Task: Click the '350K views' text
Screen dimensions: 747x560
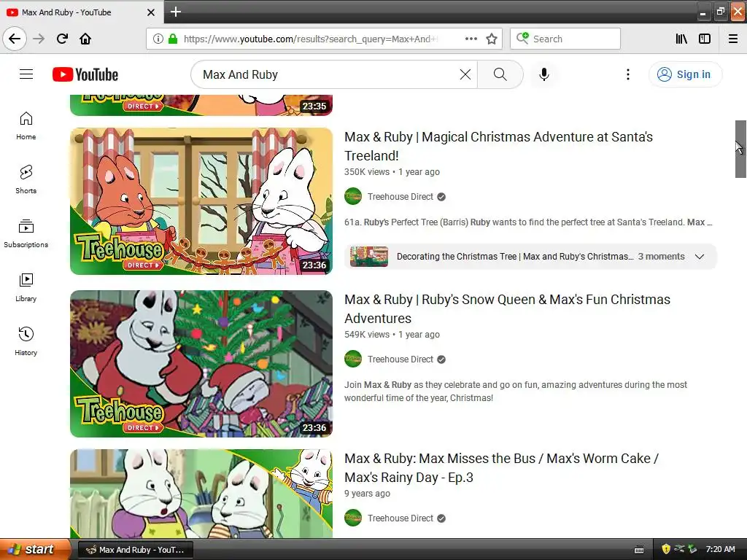Action: (x=367, y=172)
